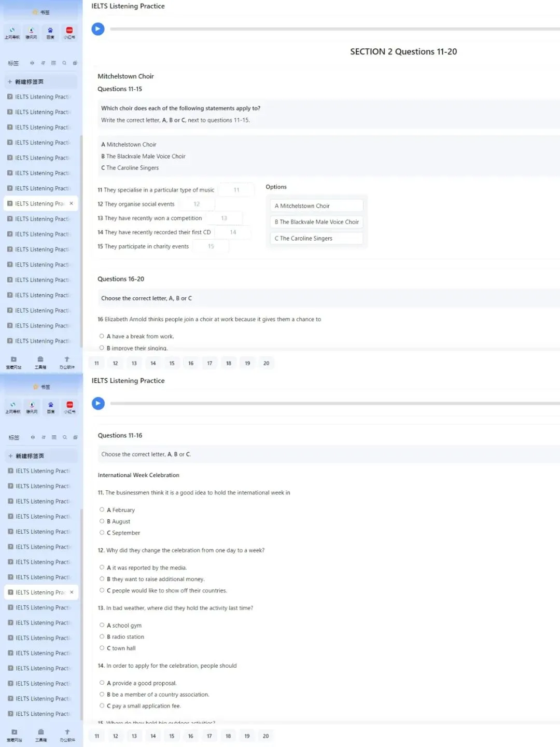
Task: Click answer box 15 for charity events
Action: (211, 246)
